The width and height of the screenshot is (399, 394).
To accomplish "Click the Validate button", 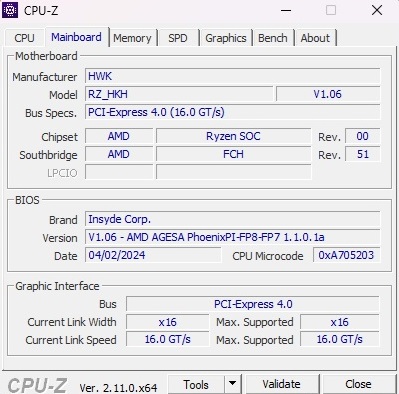I will coord(281,384).
